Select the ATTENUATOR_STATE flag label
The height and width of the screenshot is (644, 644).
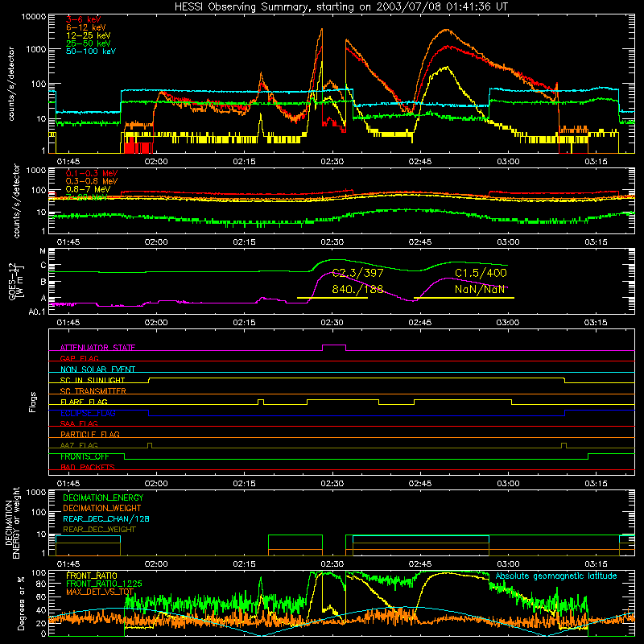[x=97, y=348]
